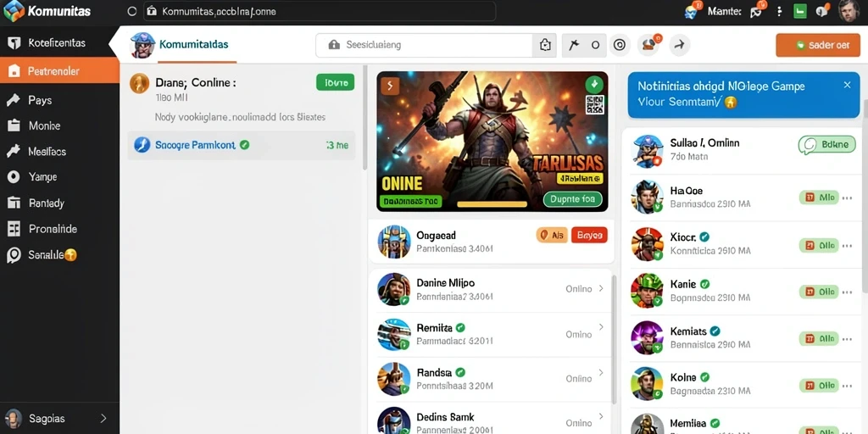Viewport: 868px width, 434px height.
Task: Toggle the green Ollo button for Kolna
Action: (819, 386)
